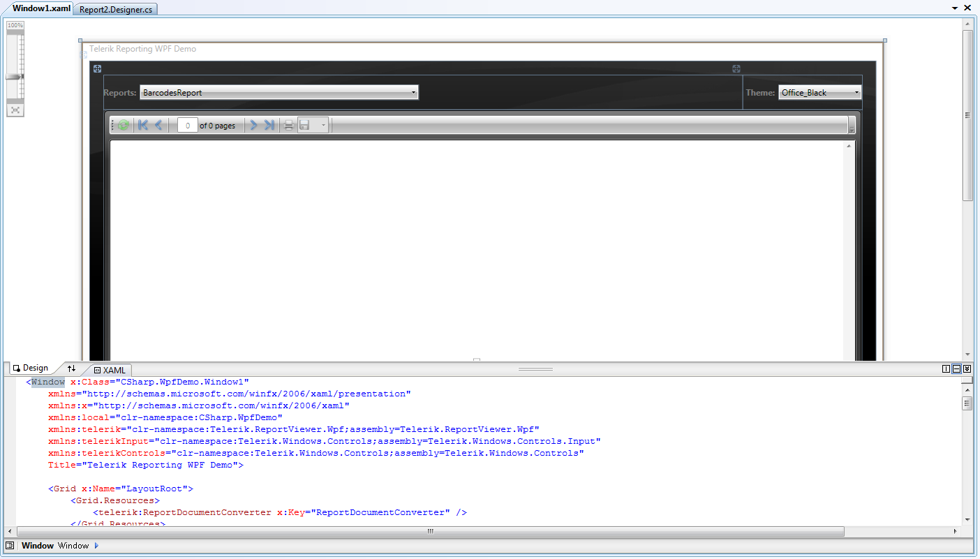
Task: Click the 'of 0 pages' text in toolbar
Action: [217, 126]
